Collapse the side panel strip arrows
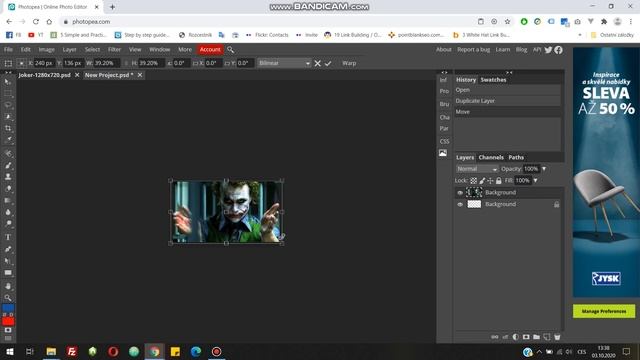 click(444, 72)
